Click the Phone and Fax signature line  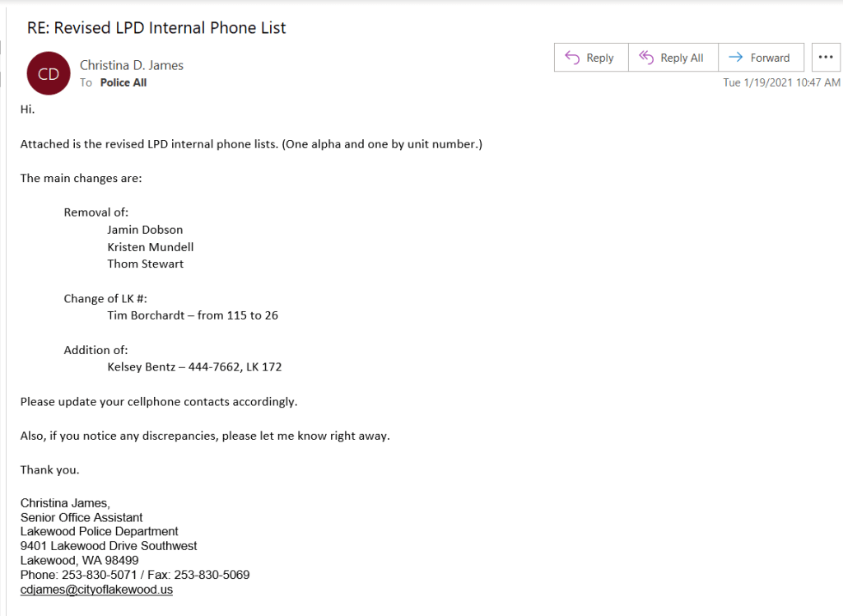135,575
